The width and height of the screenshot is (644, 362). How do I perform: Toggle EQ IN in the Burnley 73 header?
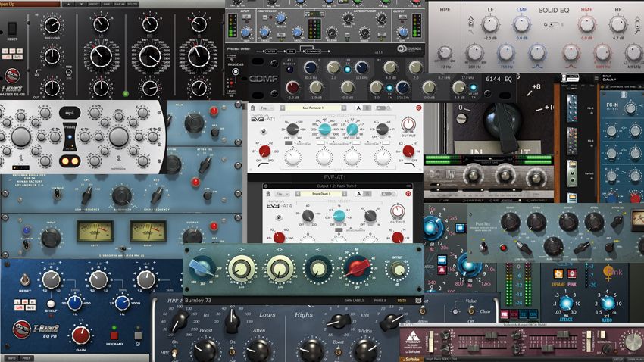pyautogui.click(x=402, y=301)
